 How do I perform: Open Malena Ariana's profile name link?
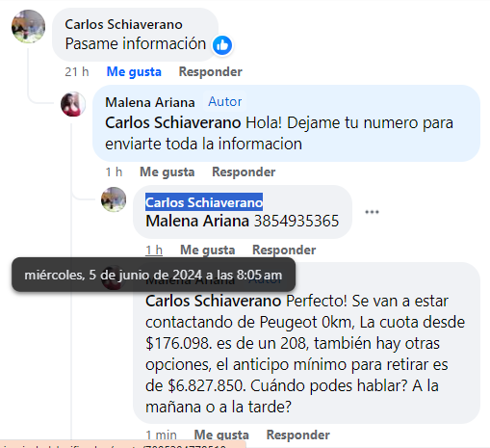150,102
